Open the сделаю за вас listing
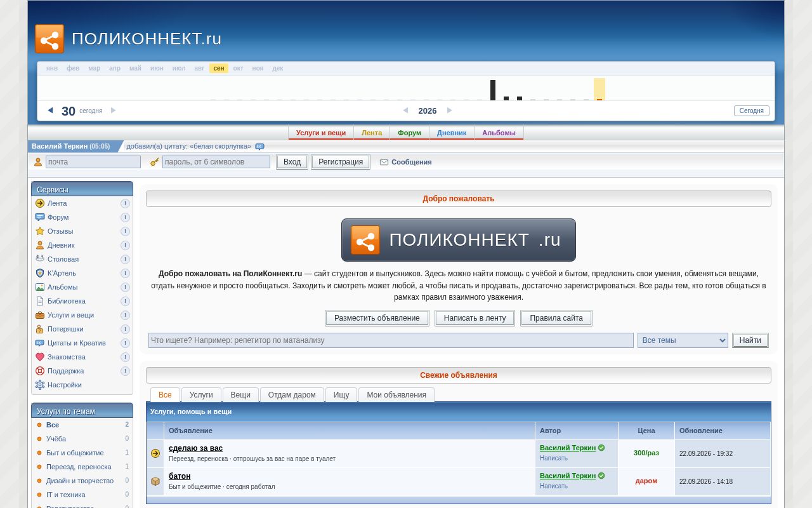This screenshot has width=812, height=508. 195,448
